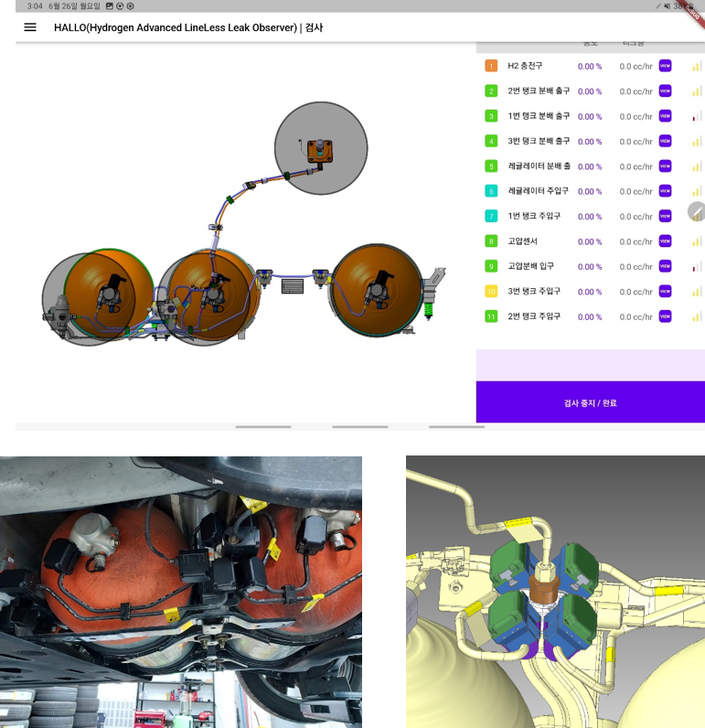Select green badge number 8

pos(491,241)
